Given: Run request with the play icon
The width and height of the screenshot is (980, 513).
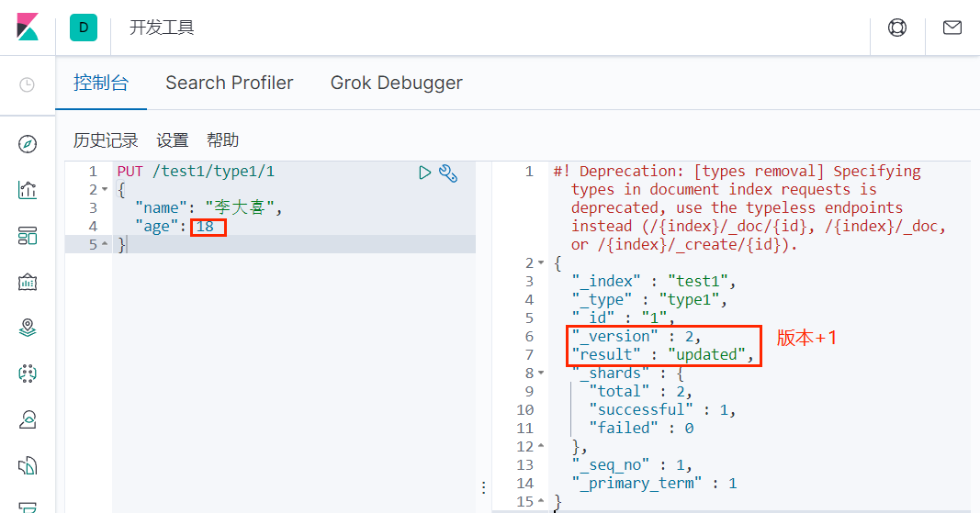Looking at the screenshot, I should [424, 173].
